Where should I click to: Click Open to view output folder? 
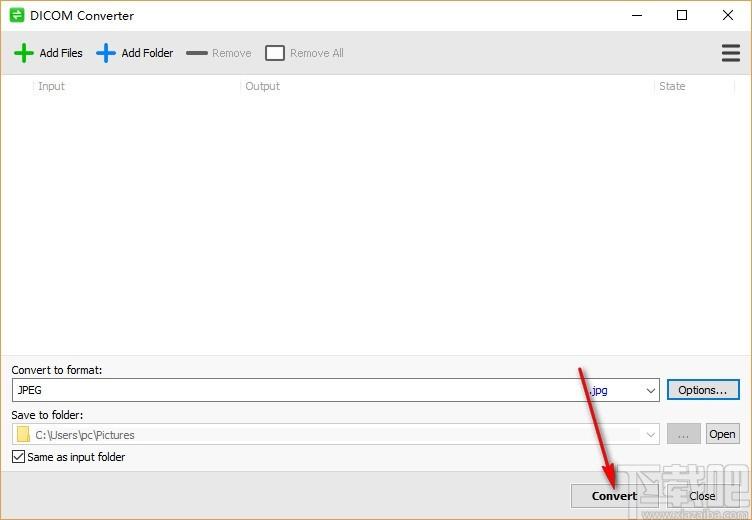pyautogui.click(x=722, y=434)
